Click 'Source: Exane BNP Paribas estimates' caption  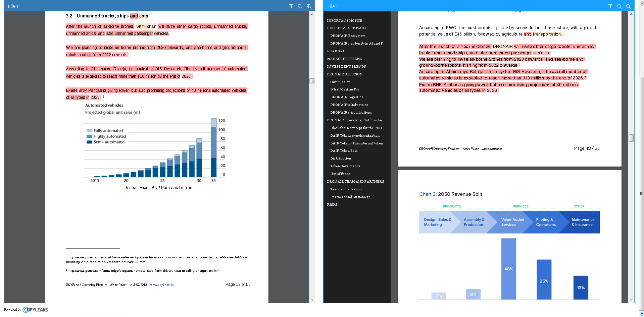point(158,188)
